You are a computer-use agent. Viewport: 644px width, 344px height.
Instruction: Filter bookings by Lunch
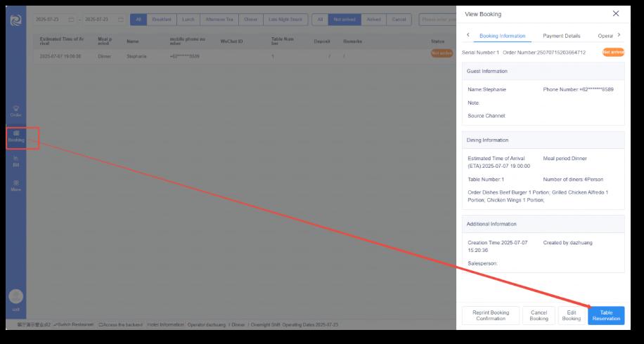188,20
